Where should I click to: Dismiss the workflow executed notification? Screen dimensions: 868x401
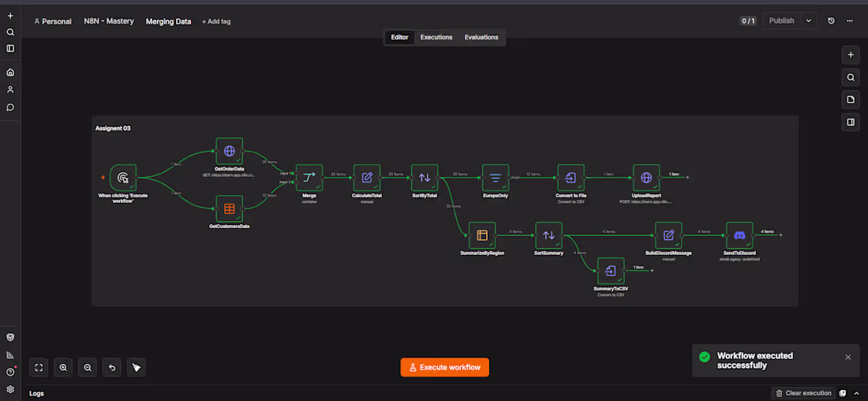[x=848, y=358]
